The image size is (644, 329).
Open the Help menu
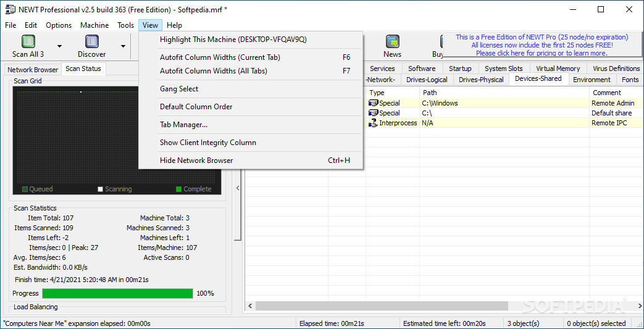tap(175, 25)
